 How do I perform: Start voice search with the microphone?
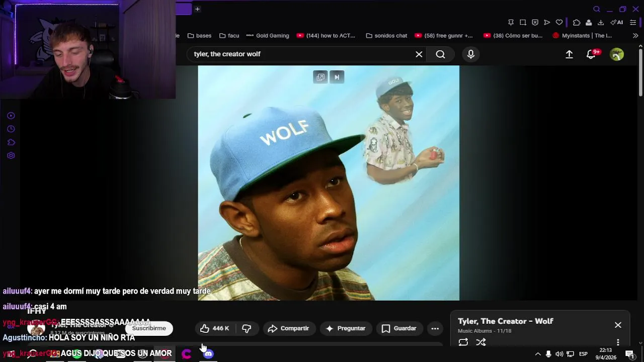click(x=471, y=54)
